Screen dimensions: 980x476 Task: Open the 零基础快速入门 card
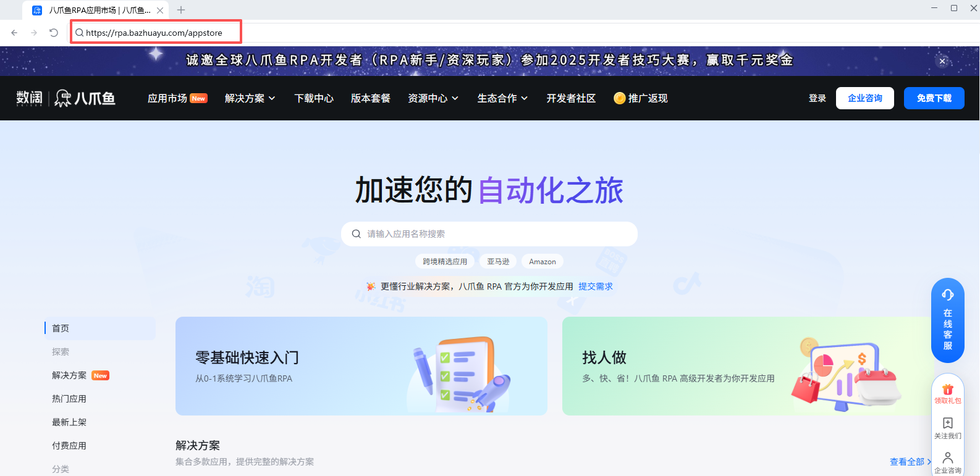[x=361, y=366]
